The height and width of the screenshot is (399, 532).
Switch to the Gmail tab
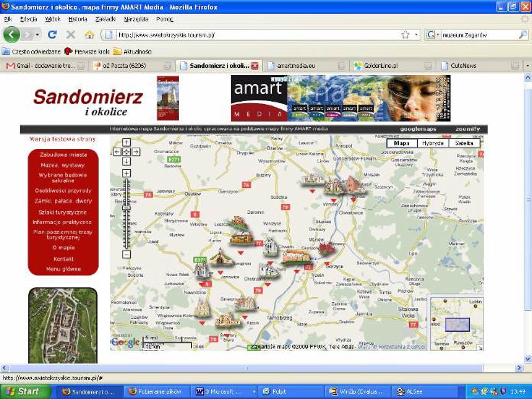[x=44, y=66]
